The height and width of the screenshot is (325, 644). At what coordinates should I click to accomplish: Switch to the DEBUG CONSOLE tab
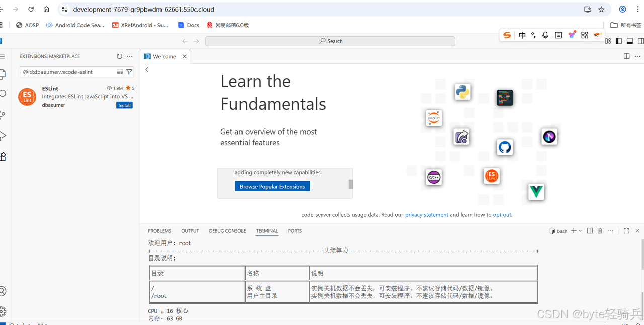(x=227, y=231)
